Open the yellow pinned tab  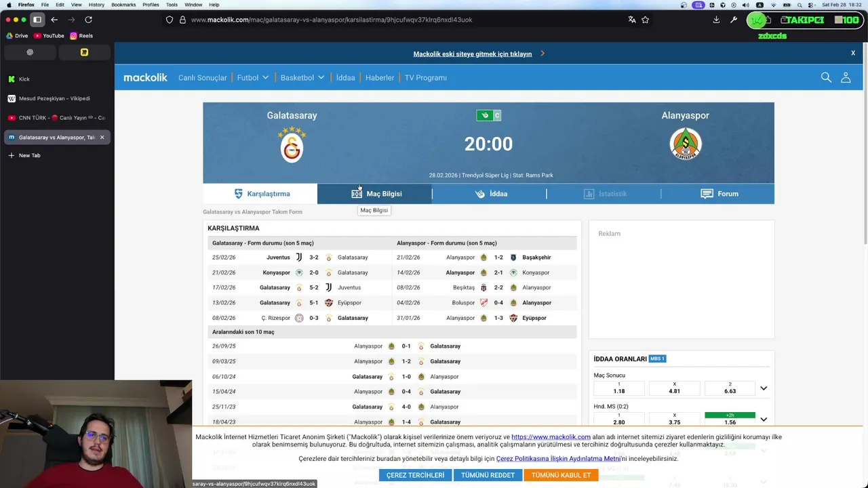tap(84, 52)
